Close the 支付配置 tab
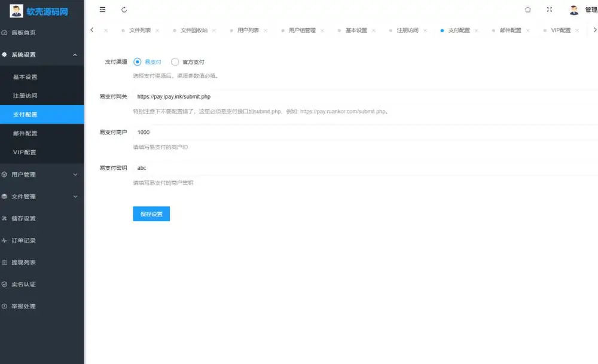598x364 pixels. (x=477, y=30)
